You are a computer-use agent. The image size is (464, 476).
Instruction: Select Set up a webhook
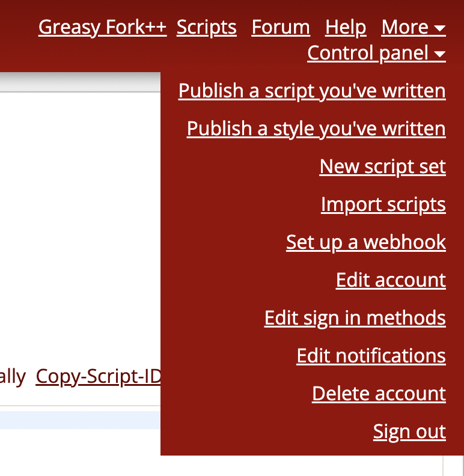365,242
